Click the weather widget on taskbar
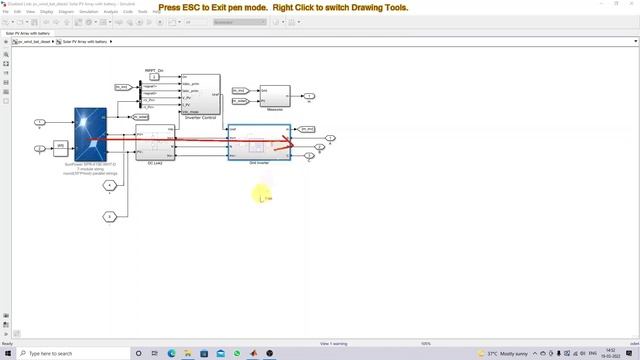640x360 pixels. [502, 353]
